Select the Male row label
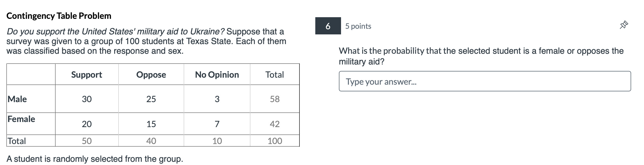644x165 pixels. click(17, 99)
